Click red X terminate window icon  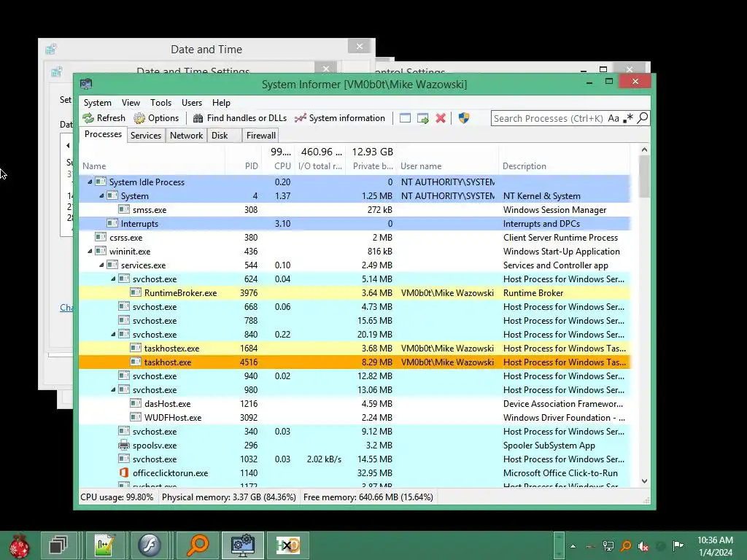click(x=441, y=118)
